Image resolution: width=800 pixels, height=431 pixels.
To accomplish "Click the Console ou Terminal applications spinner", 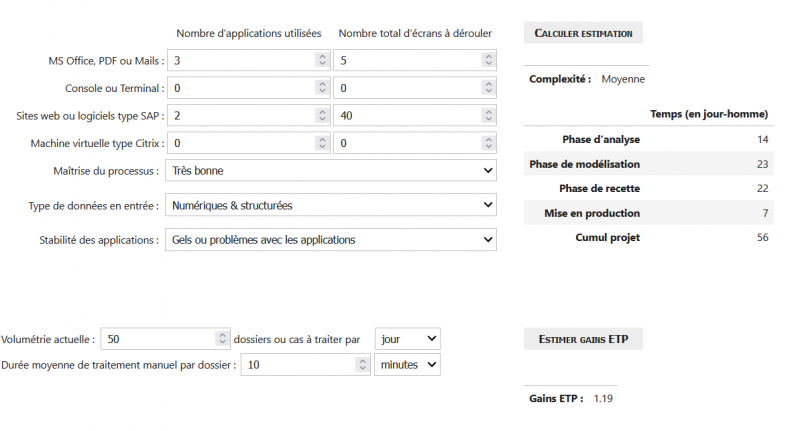I will coord(322,88).
